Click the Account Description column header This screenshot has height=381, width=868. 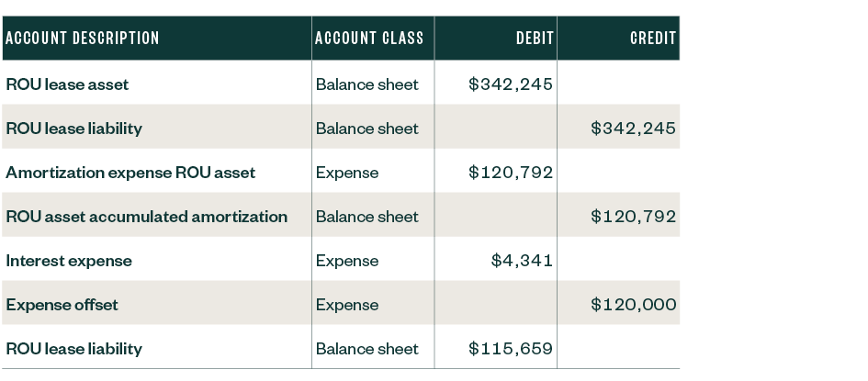(83, 39)
